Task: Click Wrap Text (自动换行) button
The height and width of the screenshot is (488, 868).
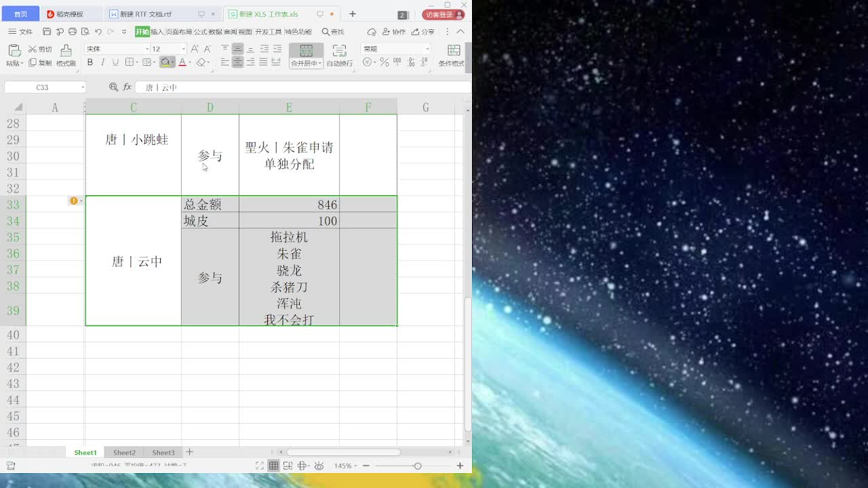Action: [x=339, y=56]
